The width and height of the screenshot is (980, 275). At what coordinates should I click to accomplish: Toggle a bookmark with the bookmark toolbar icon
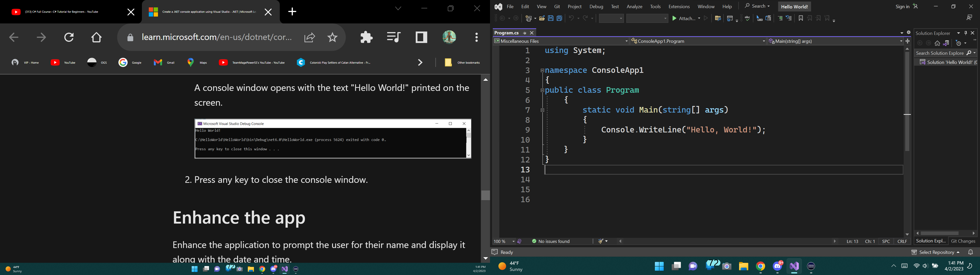point(800,18)
